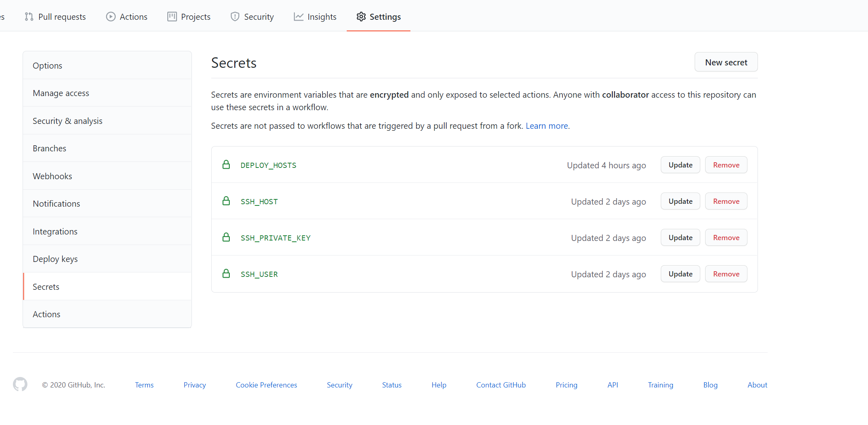The height and width of the screenshot is (425, 868).
Task: Go to Branches settings
Action: (107, 148)
